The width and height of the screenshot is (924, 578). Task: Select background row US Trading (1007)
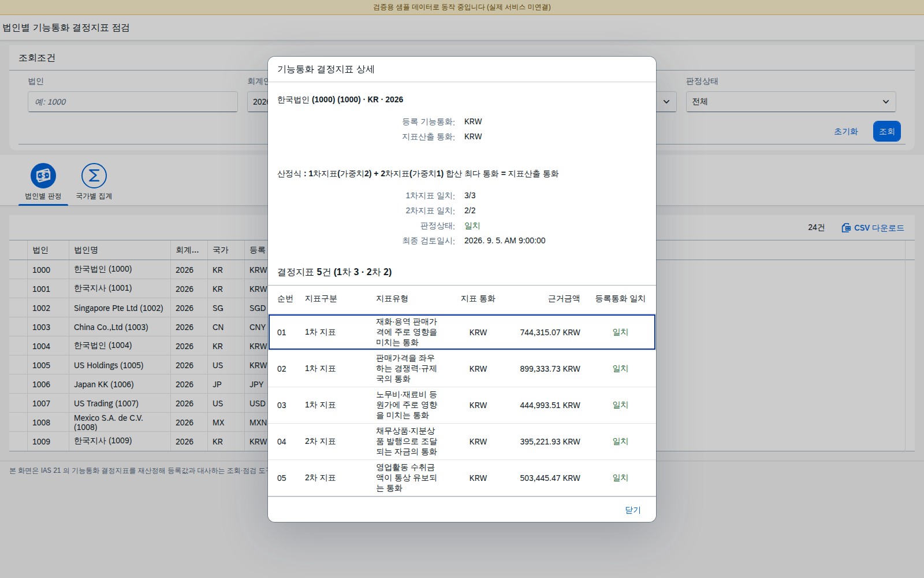pyautogui.click(x=139, y=403)
